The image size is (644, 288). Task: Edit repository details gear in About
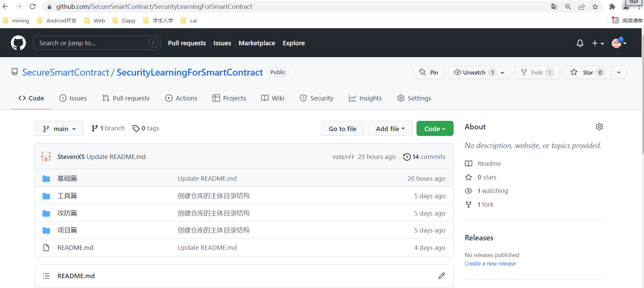coord(599,127)
